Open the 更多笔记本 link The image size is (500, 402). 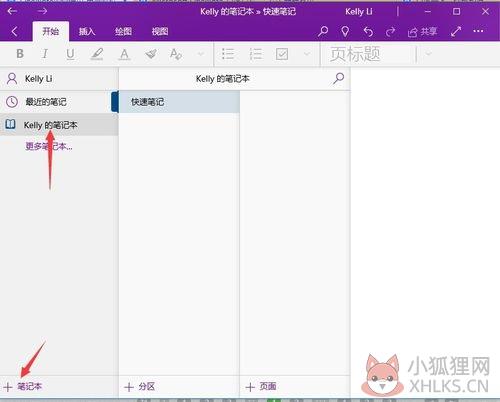point(49,146)
